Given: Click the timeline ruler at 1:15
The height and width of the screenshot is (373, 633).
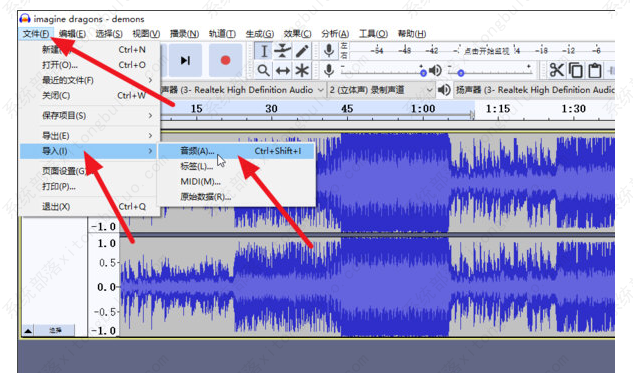Looking at the screenshot, I should tap(498, 109).
